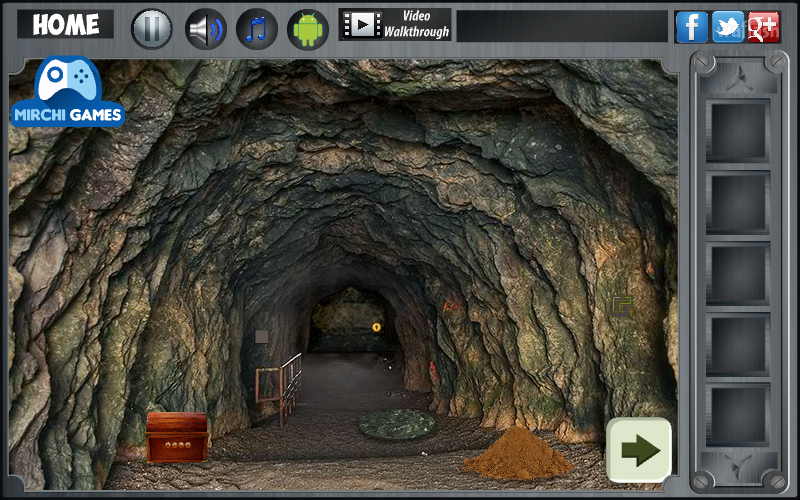Select the third inventory slot

click(x=738, y=274)
